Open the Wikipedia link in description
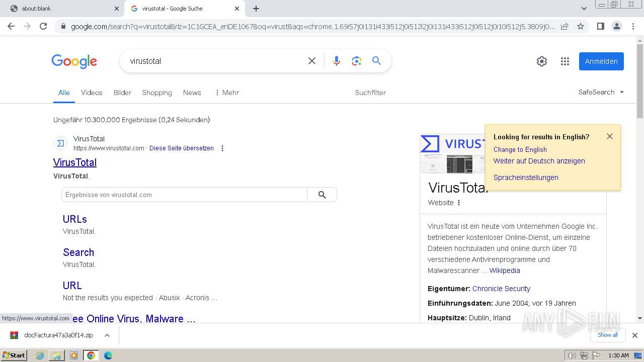 click(x=505, y=270)
